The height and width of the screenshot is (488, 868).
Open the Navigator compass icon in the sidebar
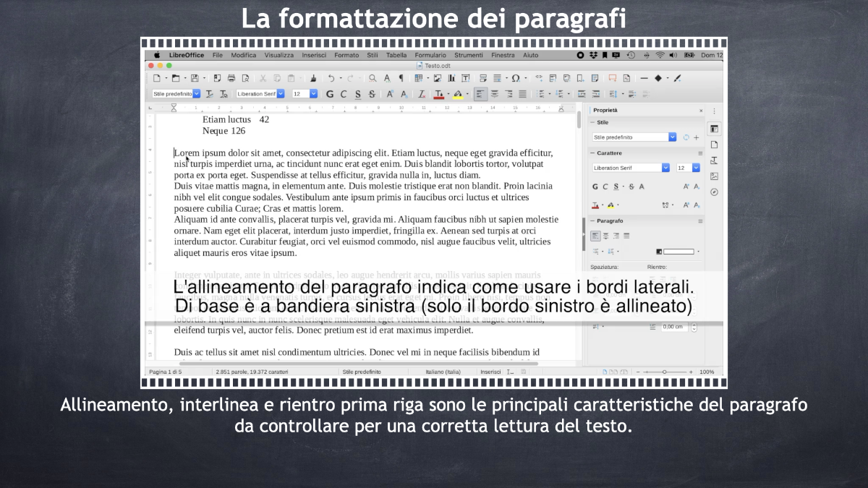tap(714, 192)
